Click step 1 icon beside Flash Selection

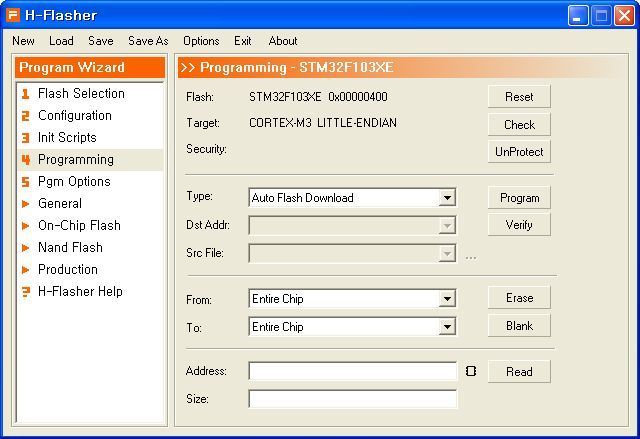pos(25,94)
